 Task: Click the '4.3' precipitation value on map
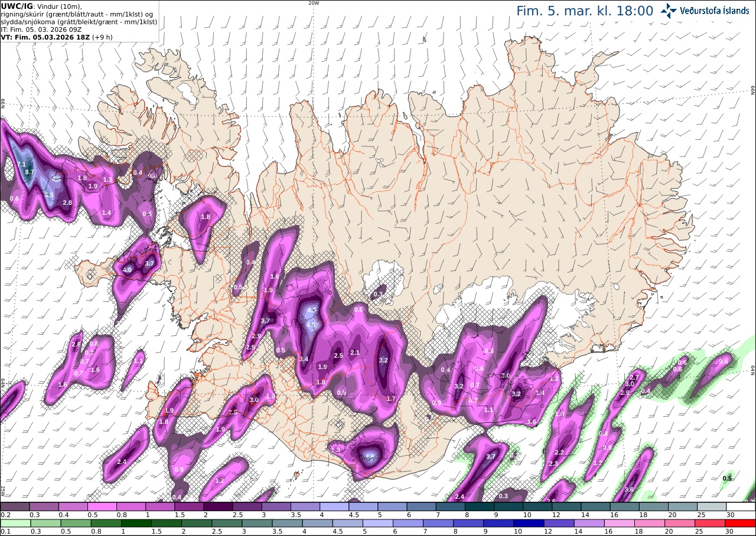(x=312, y=310)
